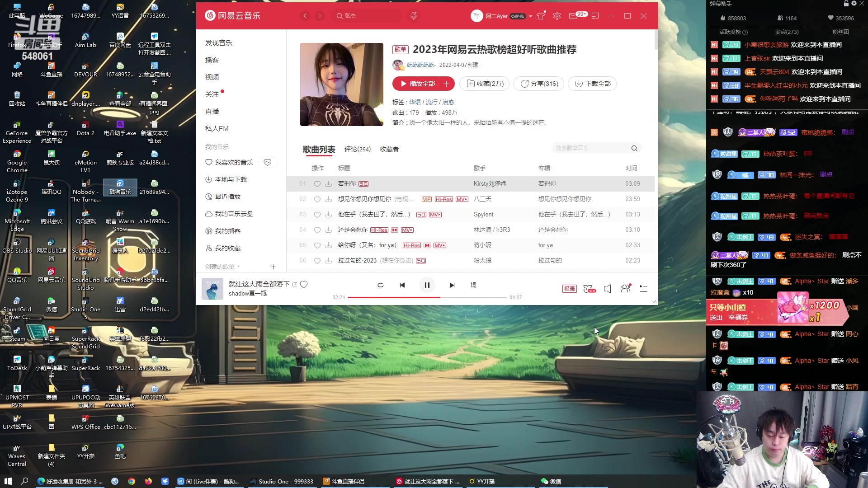The width and height of the screenshot is (868, 488).
Task: Switch to mini player mode icon
Action: pos(595,16)
